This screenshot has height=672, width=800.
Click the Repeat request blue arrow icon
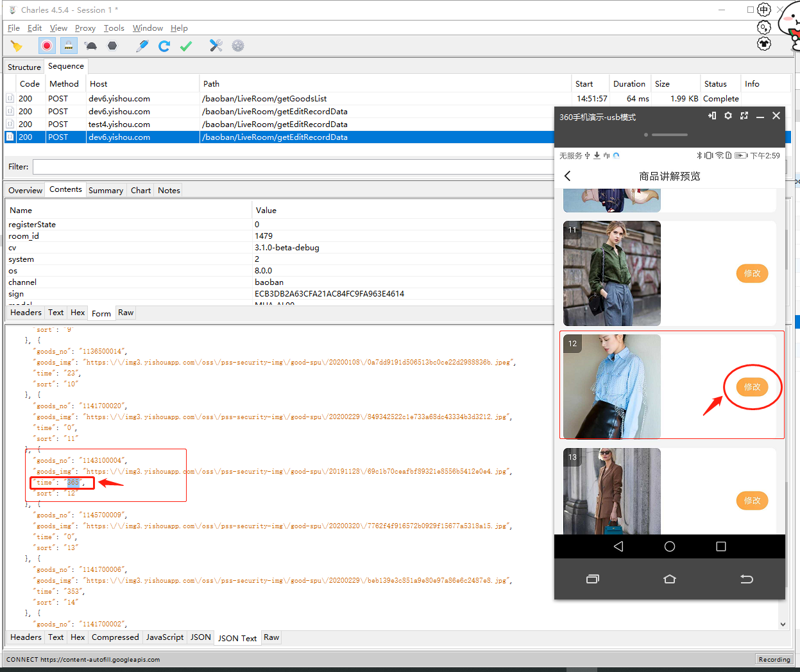coord(164,46)
